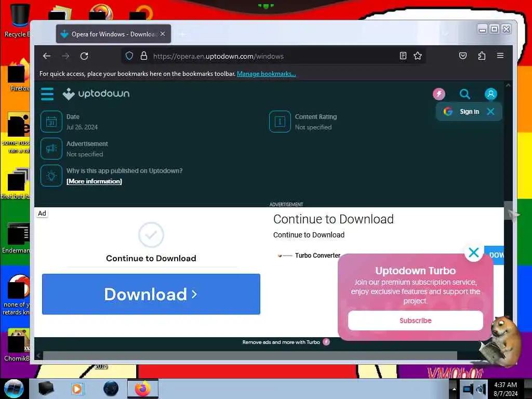532x399 pixels.
Task: Open the ChomikBox desktop icon
Action: point(17,345)
